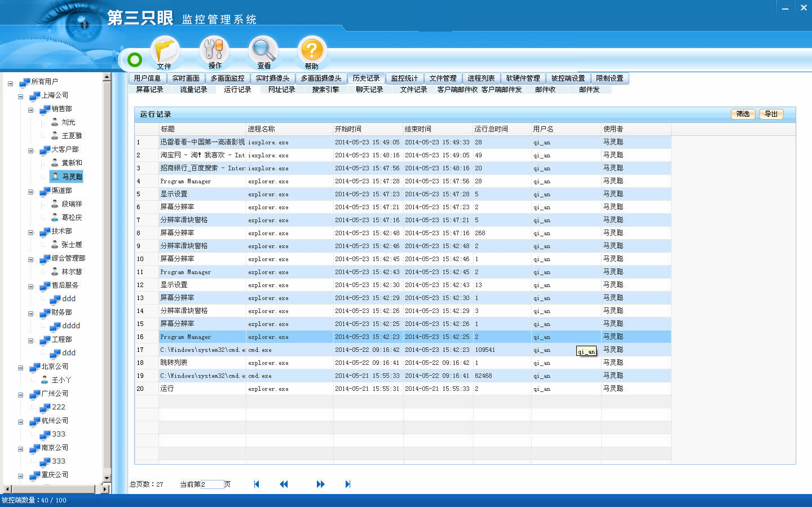This screenshot has height=507, width=812.
Task: Select user 刘光 icon in tree
Action: [55, 122]
